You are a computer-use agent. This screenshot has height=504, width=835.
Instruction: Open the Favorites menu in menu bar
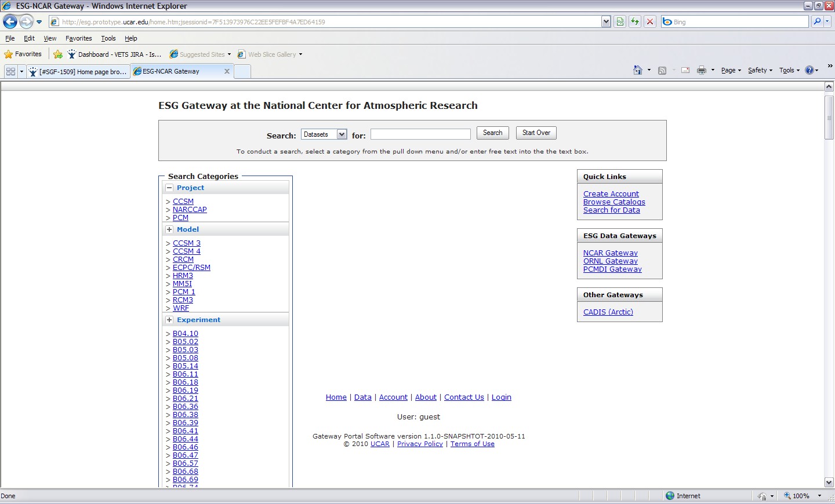(78, 38)
